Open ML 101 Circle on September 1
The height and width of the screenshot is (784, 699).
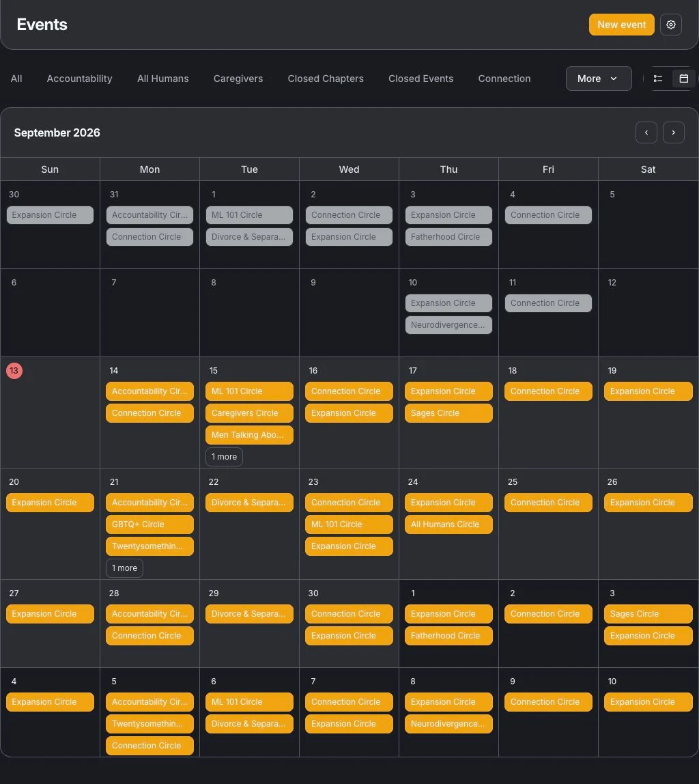[249, 215]
